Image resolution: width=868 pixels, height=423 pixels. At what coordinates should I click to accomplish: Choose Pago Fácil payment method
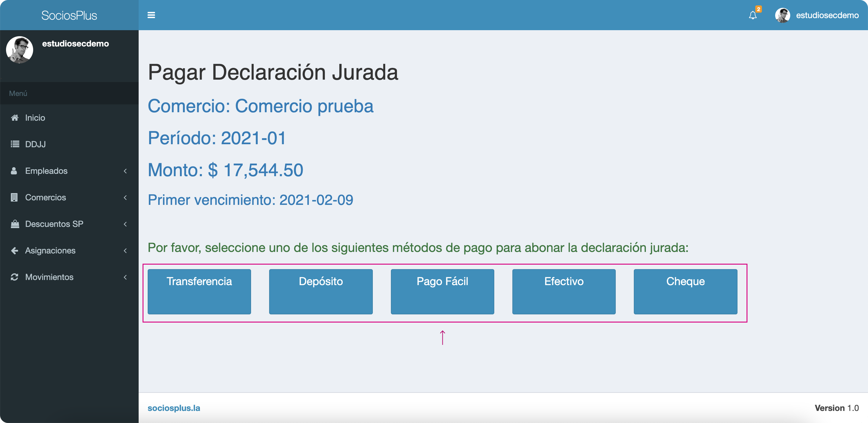(x=442, y=292)
